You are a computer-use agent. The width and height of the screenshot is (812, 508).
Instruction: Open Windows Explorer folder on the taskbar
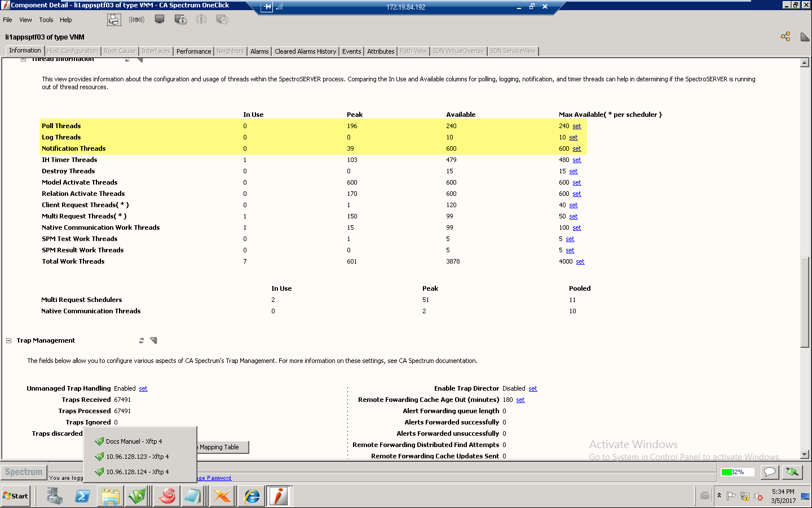point(111,496)
